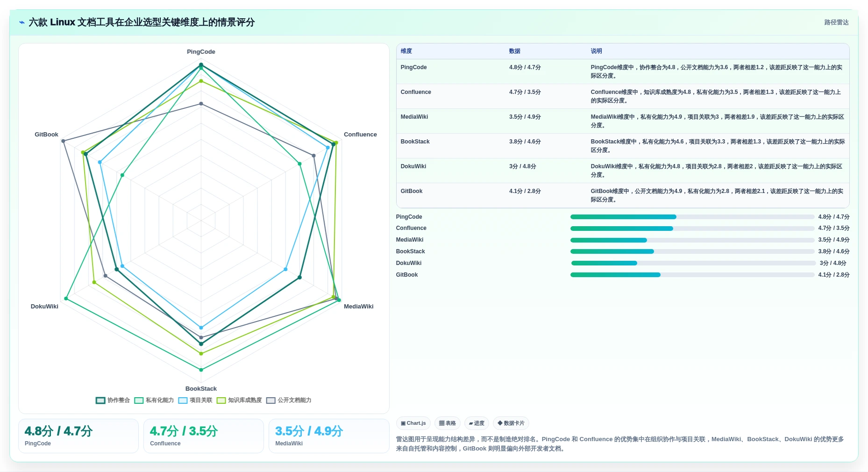Select the BookStack row in table
This screenshot has width=868, height=472.
coord(623,146)
